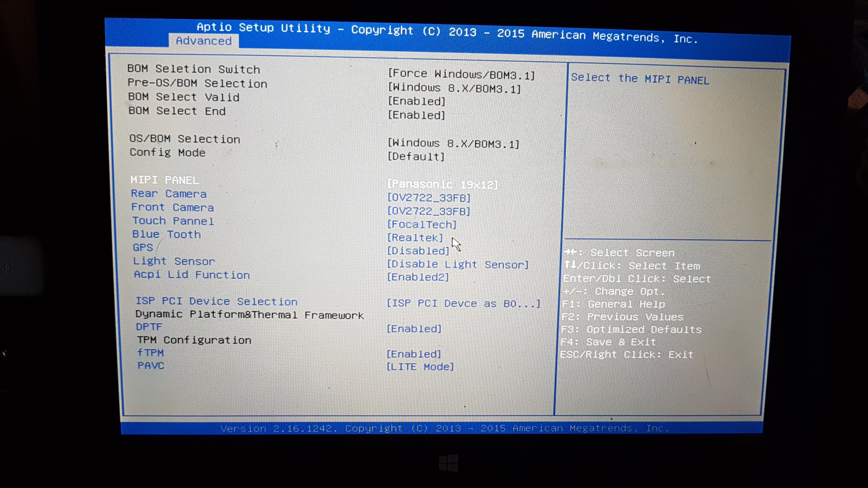868x488 pixels.
Task: Open the PAVC LITE Mode value
Action: 420,367
